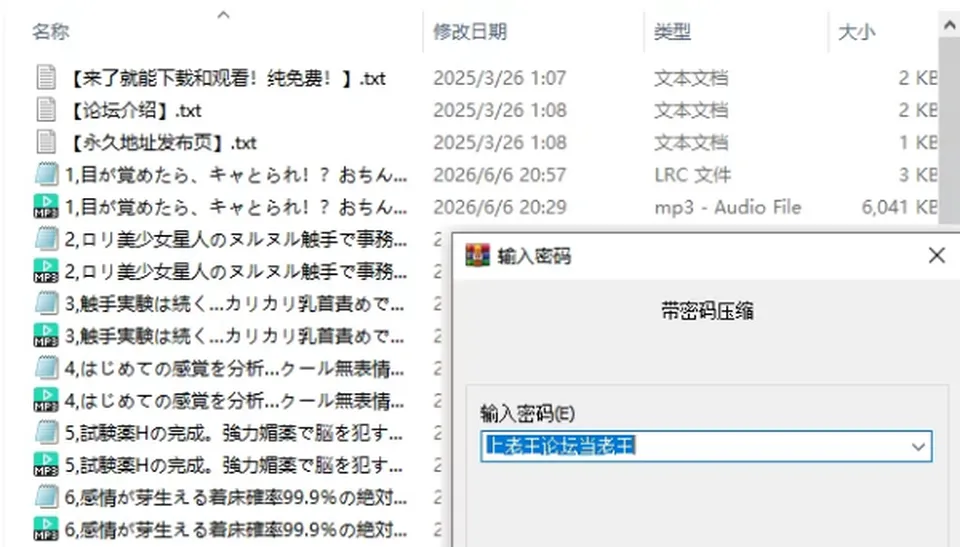Click the size cell 6,041 KB
This screenshot has height=547, width=960.
(x=899, y=207)
